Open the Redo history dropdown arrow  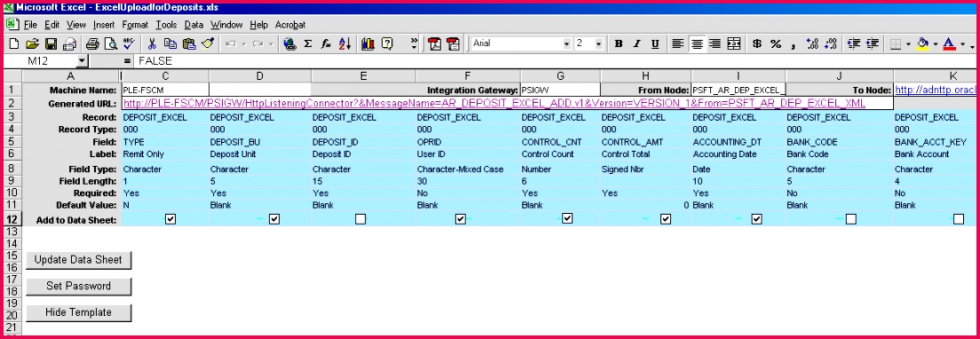(x=272, y=43)
